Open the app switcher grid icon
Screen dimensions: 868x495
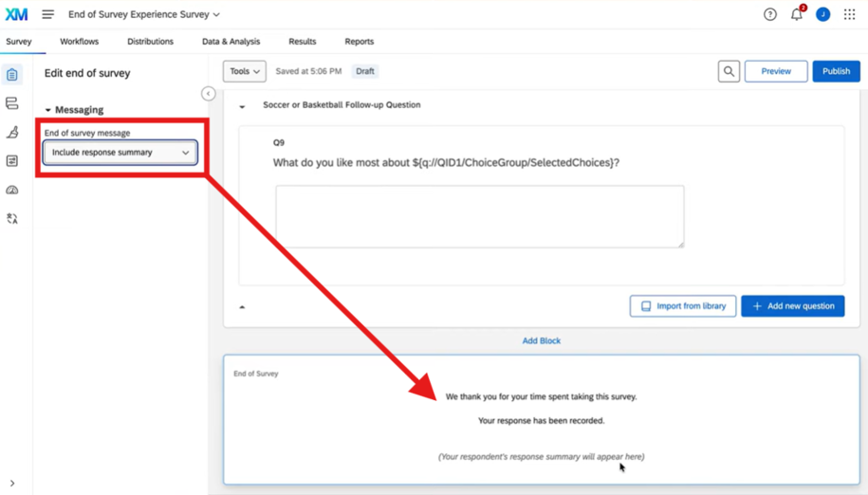pos(850,14)
